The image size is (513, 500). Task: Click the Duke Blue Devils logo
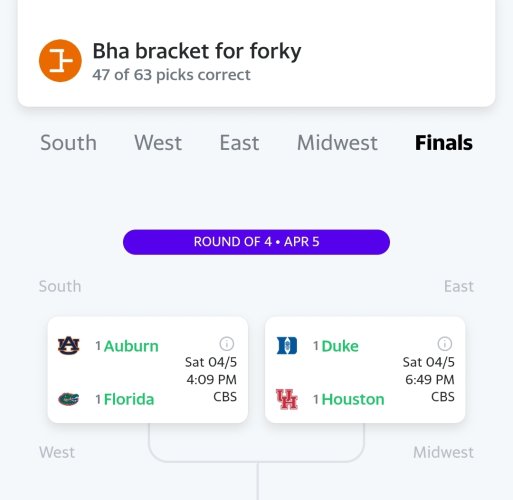pyautogui.click(x=287, y=345)
